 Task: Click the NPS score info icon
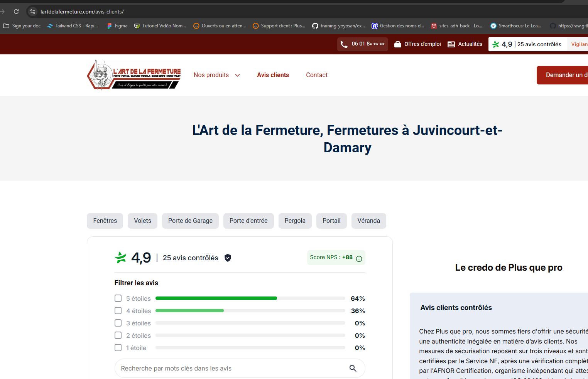[x=359, y=259]
